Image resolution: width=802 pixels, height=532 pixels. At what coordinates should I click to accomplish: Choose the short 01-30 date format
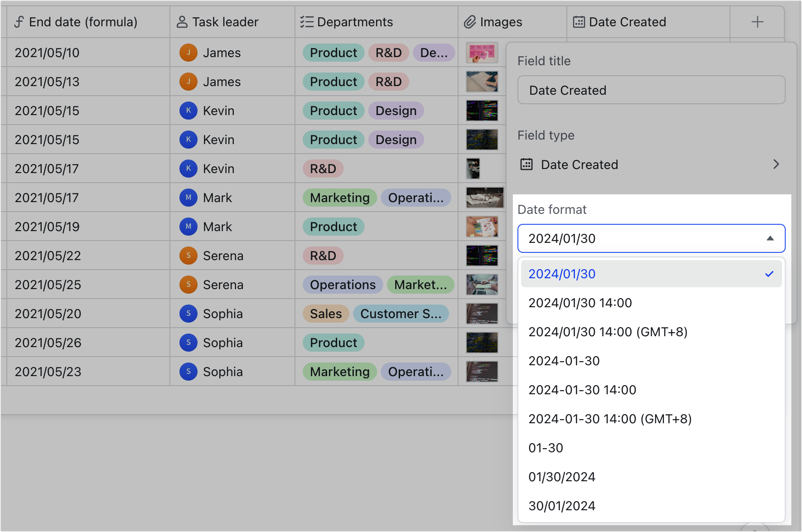546,448
